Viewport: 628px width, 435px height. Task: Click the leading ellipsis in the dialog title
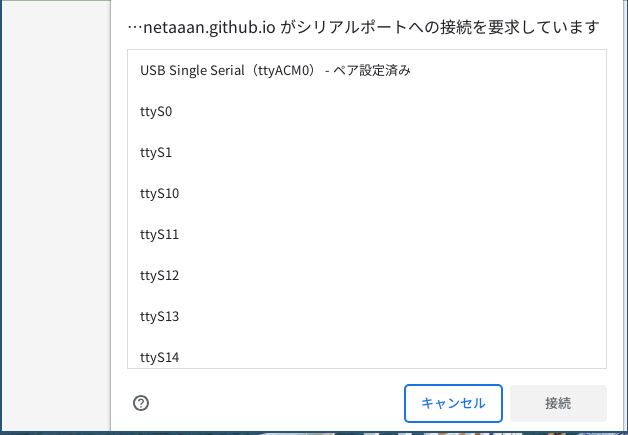click(x=135, y=28)
